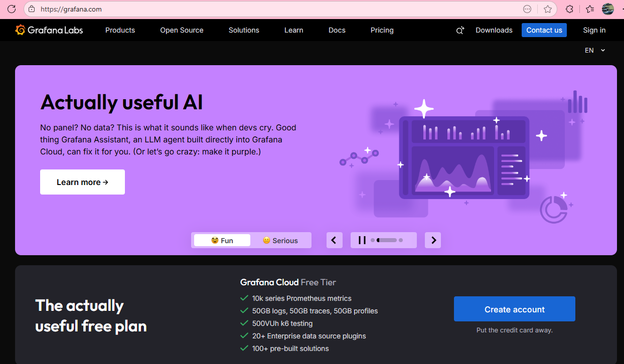Go to the Pricing page
Screen dimensions: 624x364
tap(382, 30)
